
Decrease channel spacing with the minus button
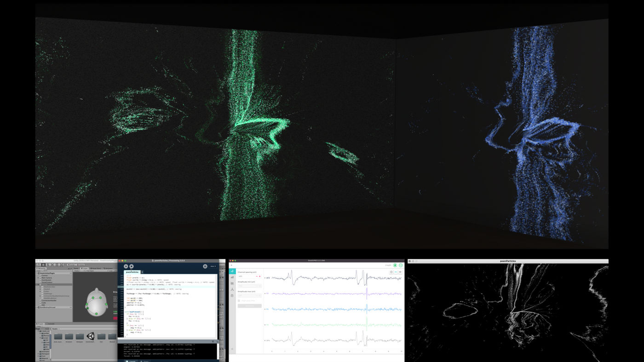pyautogui.click(x=257, y=276)
